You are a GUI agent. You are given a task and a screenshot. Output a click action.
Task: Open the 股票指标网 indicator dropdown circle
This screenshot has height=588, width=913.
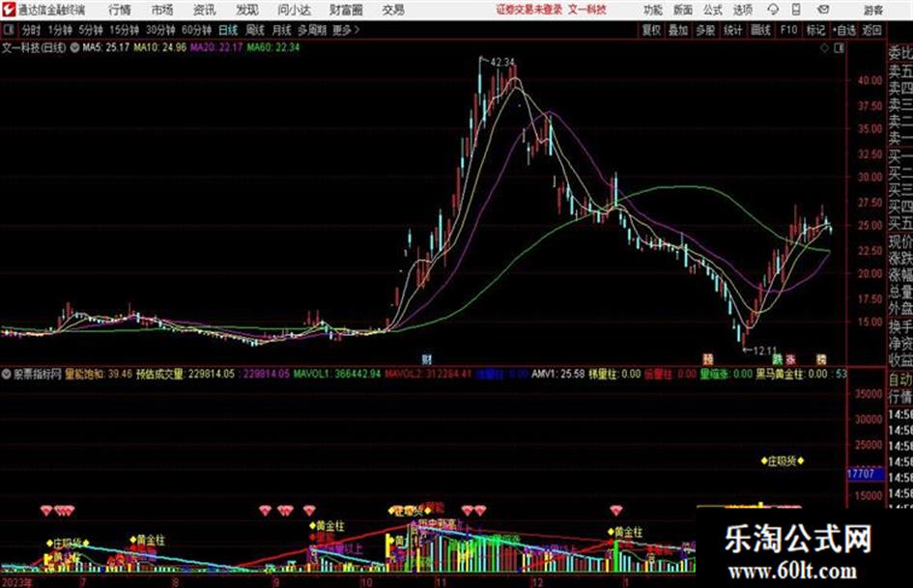7,374
